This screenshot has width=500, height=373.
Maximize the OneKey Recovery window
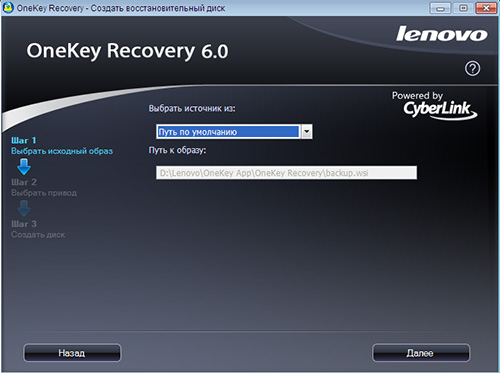click(x=463, y=8)
